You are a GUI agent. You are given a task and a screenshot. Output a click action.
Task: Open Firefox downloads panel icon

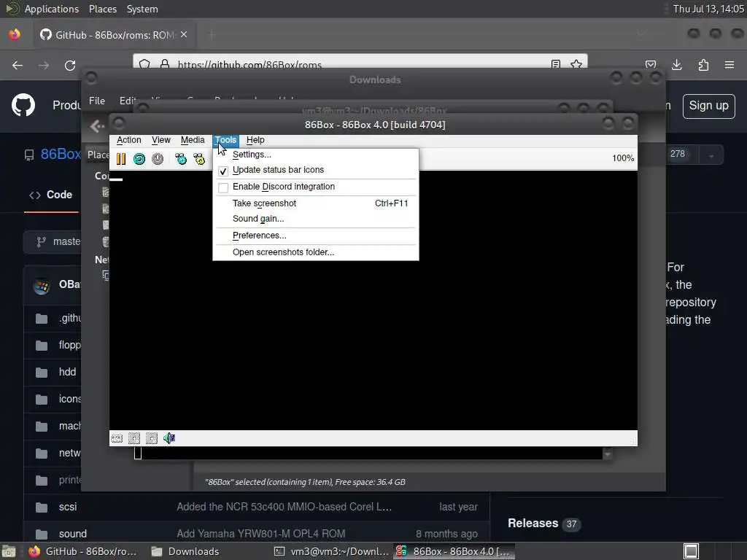pyautogui.click(x=676, y=65)
